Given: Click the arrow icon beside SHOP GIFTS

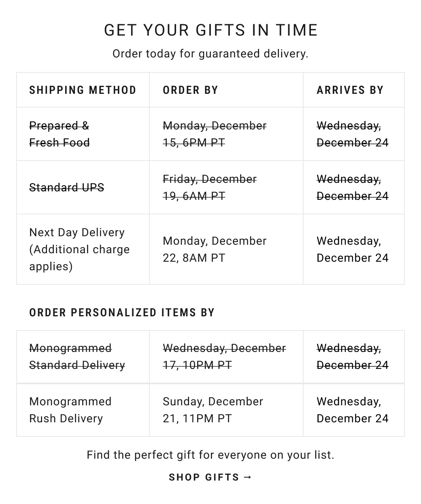Looking at the screenshot, I should [248, 477].
